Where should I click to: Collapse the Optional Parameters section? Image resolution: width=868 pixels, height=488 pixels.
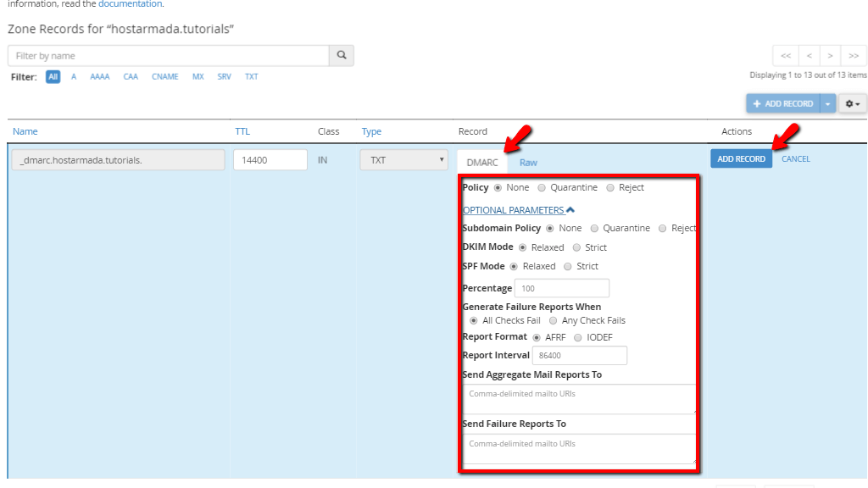tap(518, 210)
